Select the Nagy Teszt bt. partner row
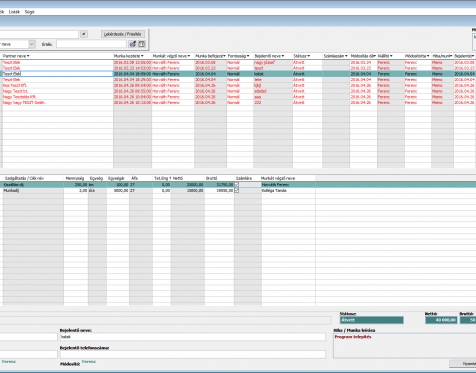The image size is (476, 373). [58, 91]
